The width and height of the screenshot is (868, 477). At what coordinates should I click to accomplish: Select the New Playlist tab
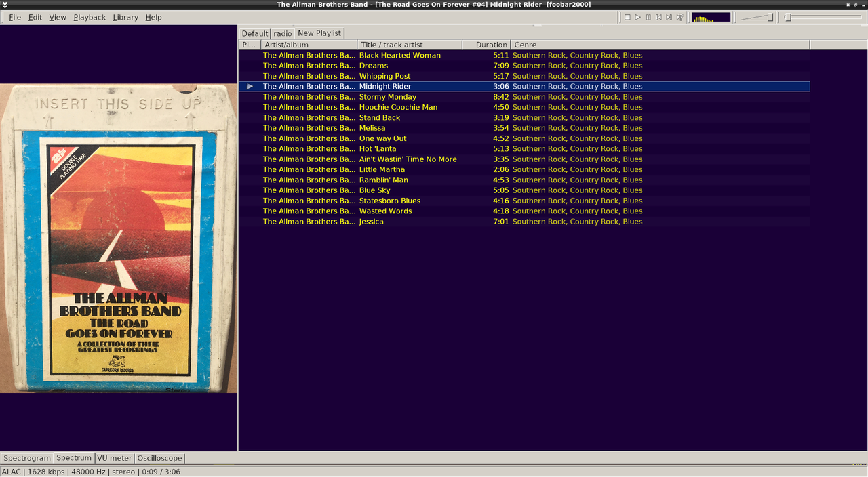(319, 33)
